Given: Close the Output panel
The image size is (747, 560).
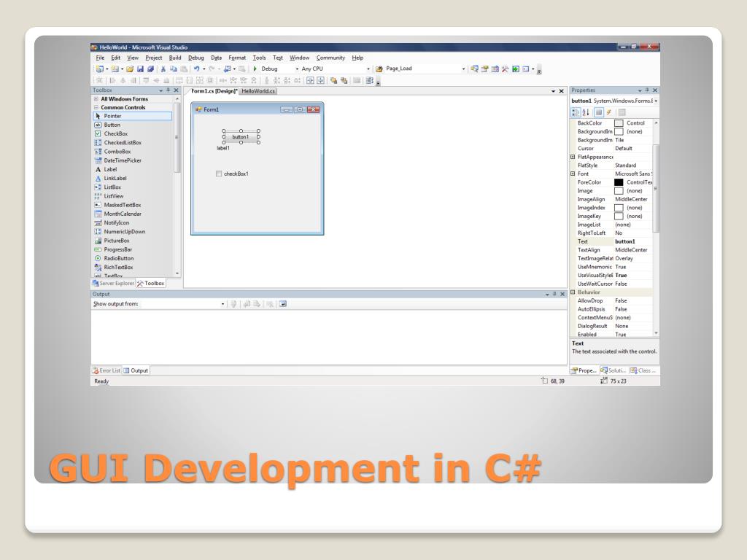Looking at the screenshot, I should point(562,295).
